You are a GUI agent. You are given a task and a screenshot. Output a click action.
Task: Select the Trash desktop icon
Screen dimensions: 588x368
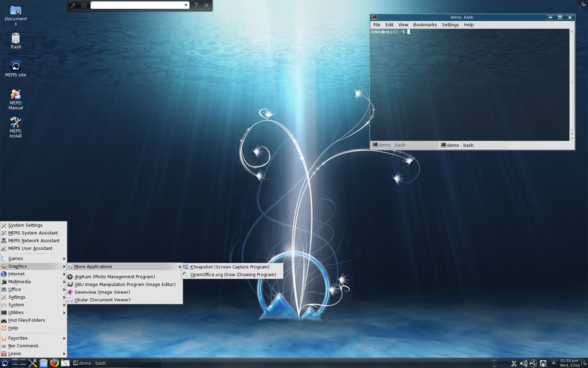tap(15, 41)
